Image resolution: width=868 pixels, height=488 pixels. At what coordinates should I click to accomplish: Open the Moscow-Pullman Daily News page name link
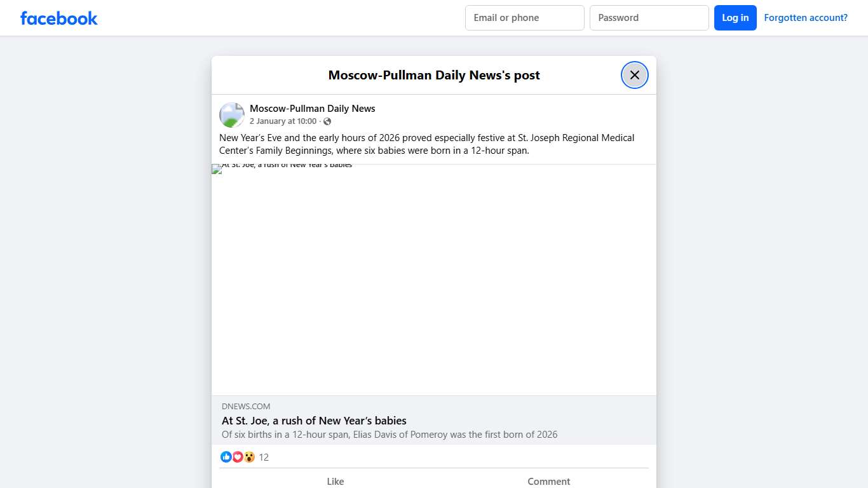[312, 109]
